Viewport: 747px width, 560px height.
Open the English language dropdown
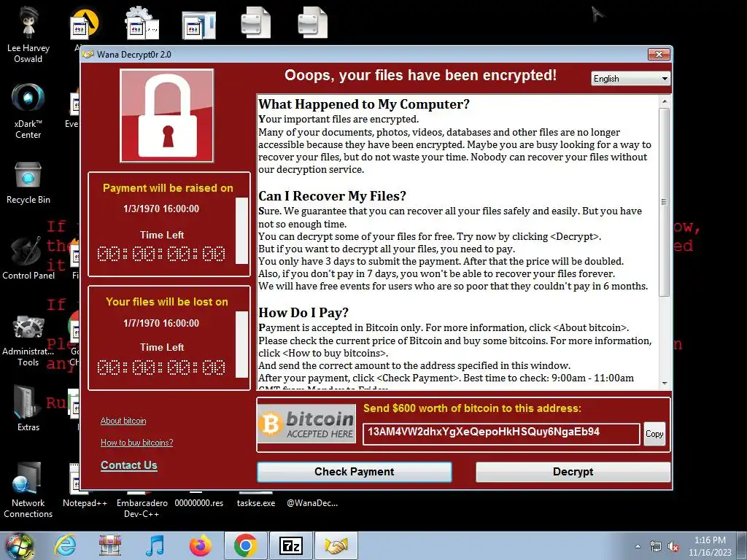click(630, 79)
